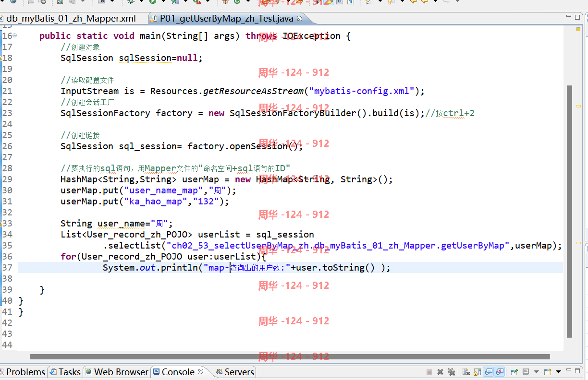Open the Open Console dropdown arrow

pyautogui.click(x=559, y=372)
